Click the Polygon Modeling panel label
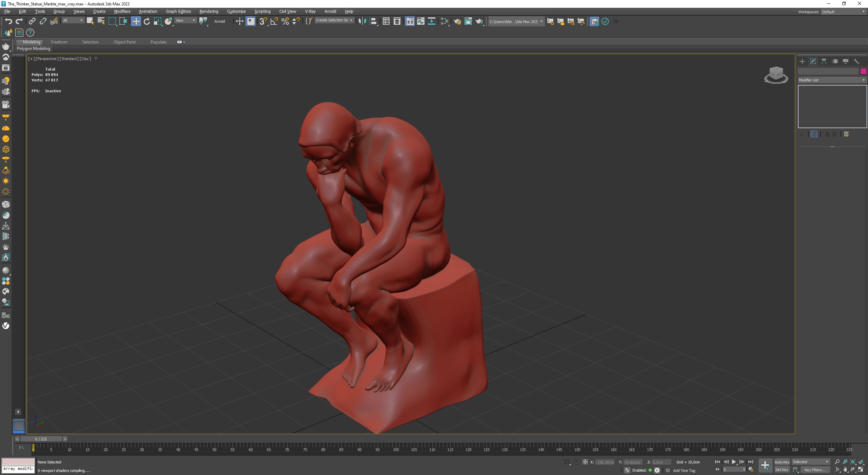This screenshot has width=868, height=475. point(34,49)
